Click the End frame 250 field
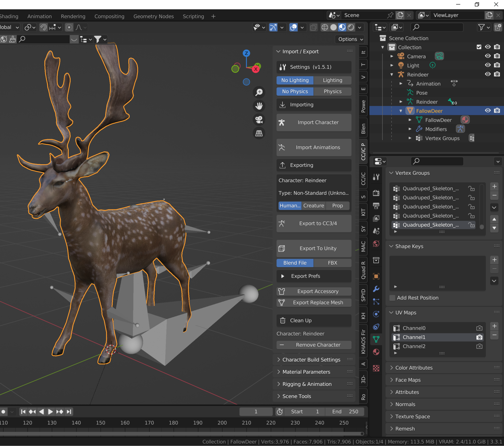 [x=345, y=412]
